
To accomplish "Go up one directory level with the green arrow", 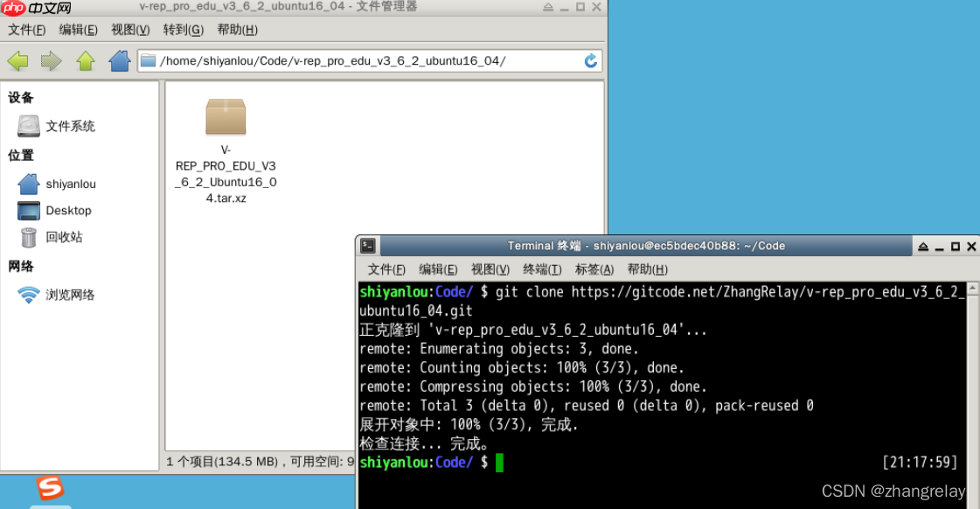I will [x=84, y=60].
